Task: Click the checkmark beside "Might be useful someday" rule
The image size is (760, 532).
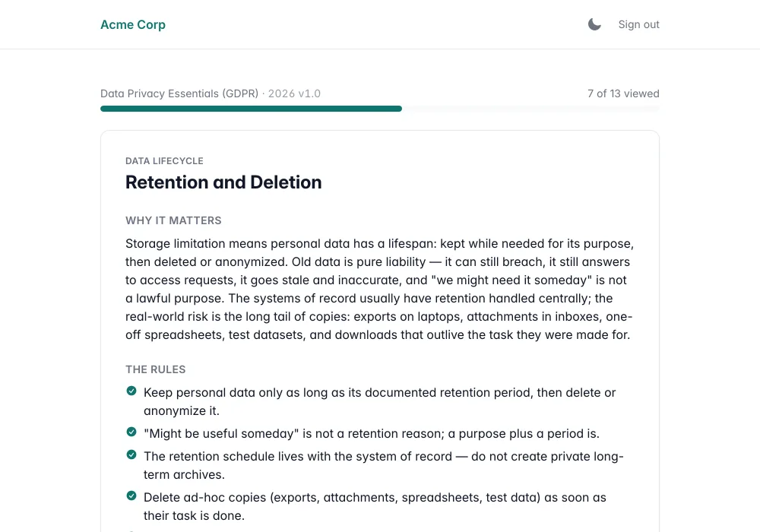Action: pos(131,432)
